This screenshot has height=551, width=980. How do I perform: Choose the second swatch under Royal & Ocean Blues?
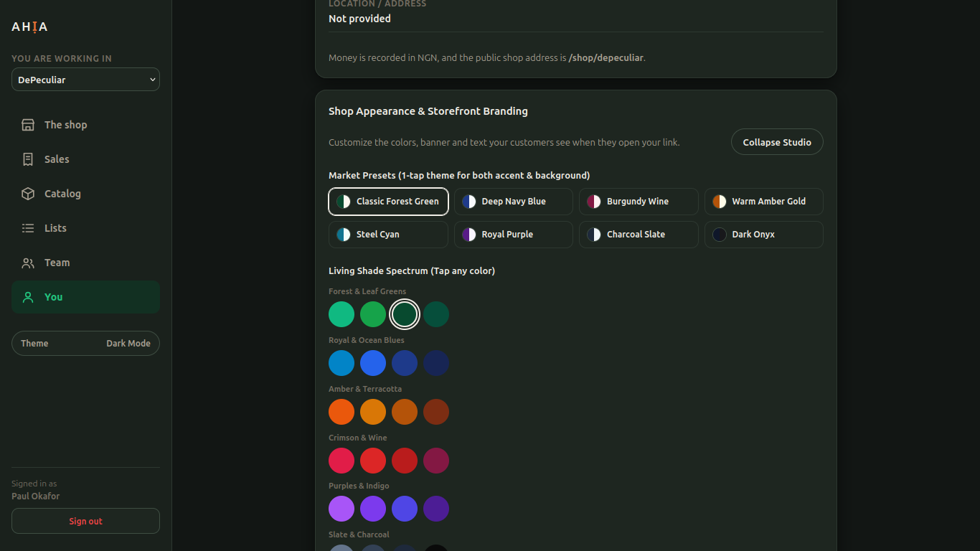(373, 363)
